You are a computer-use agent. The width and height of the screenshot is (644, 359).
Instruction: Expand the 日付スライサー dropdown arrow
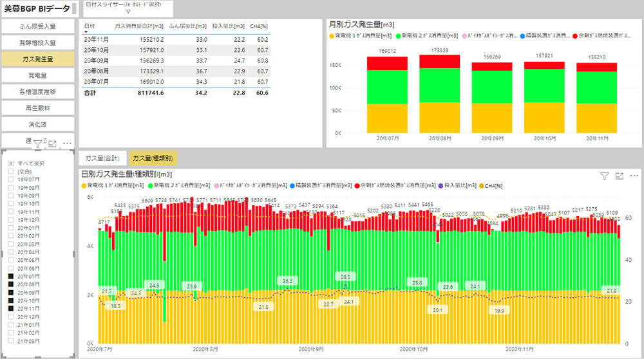(128, 12)
